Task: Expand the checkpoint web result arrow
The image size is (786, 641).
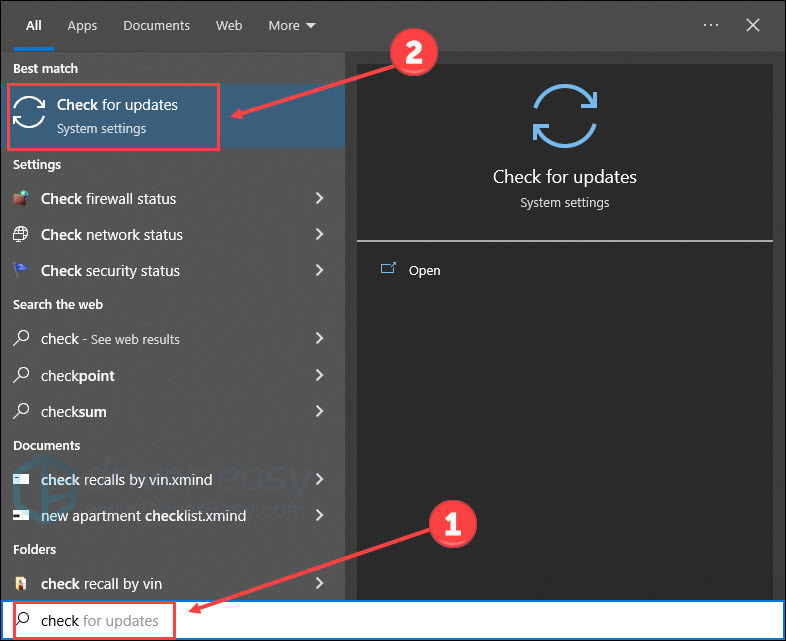Action: (x=319, y=376)
